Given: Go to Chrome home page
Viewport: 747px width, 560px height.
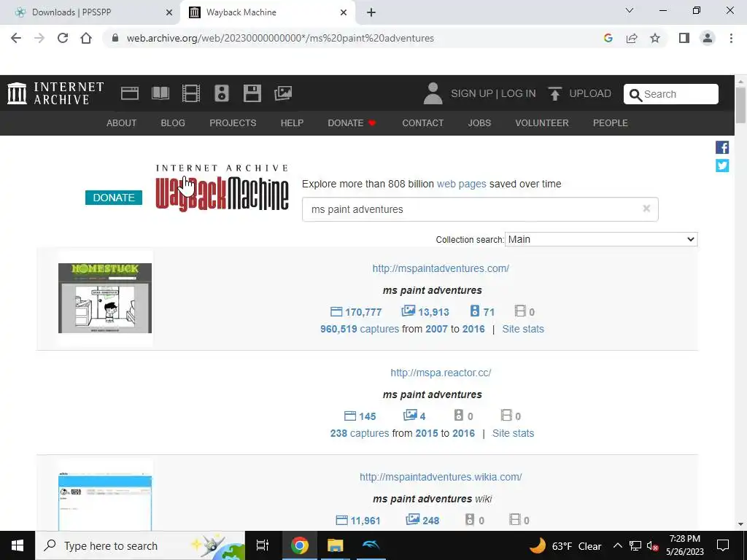Looking at the screenshot, I should tap(86, 38).
